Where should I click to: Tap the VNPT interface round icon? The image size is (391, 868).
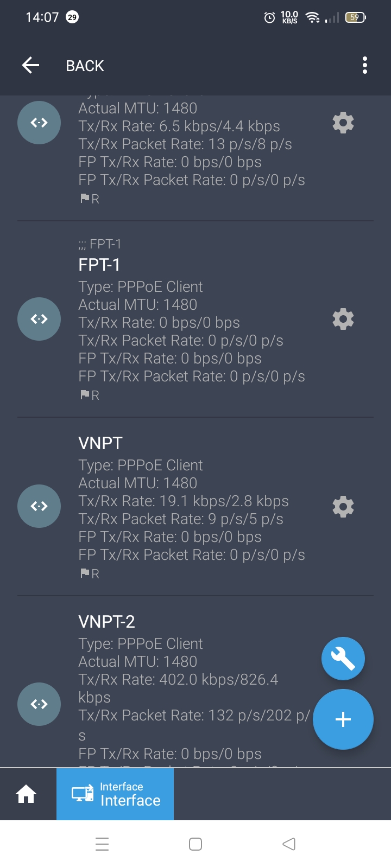coord(39,507)
